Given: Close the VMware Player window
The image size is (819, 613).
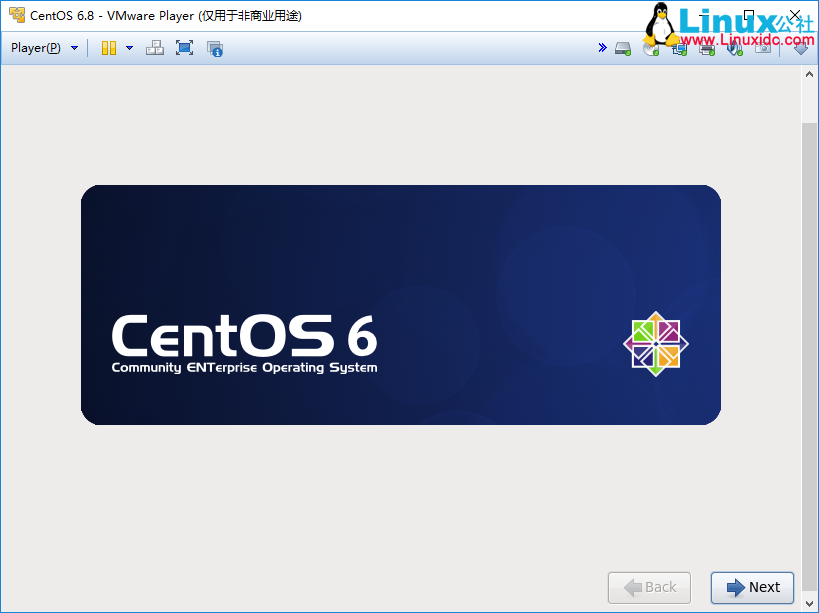Looking at the screenshot, I should 794,15.
